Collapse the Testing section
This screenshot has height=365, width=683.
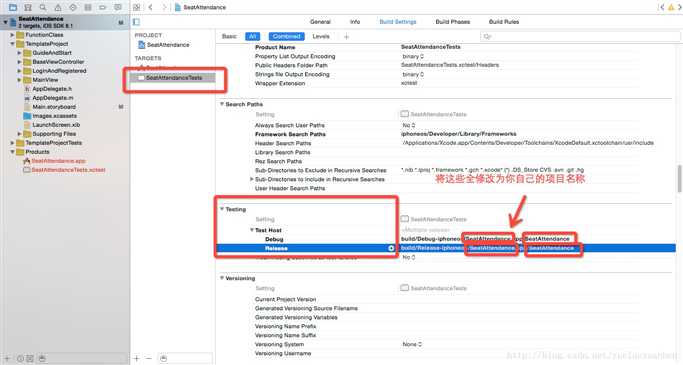pos(222,209)
